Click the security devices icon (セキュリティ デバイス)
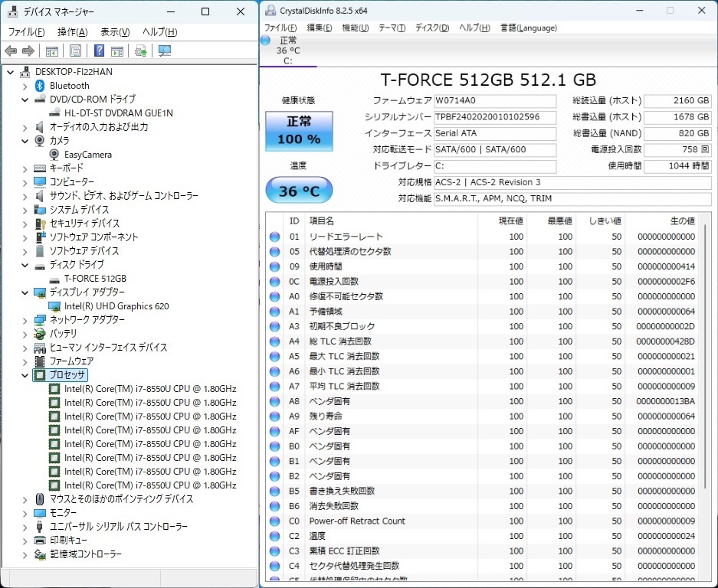Viewport: 718px width, 588px height. 40,224
